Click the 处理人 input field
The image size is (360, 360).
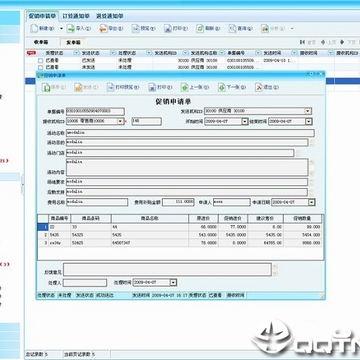coord(85,283)
